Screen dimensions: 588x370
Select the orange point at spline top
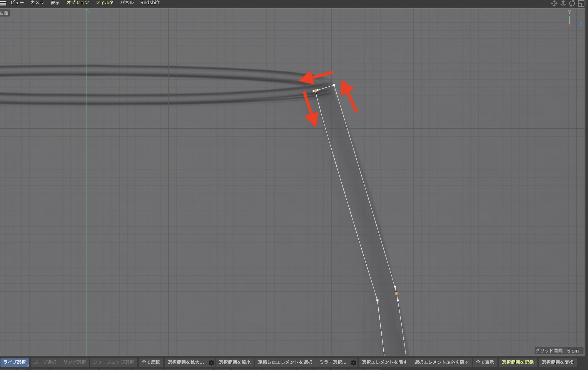pyautogui.click(x=315, y=91)
